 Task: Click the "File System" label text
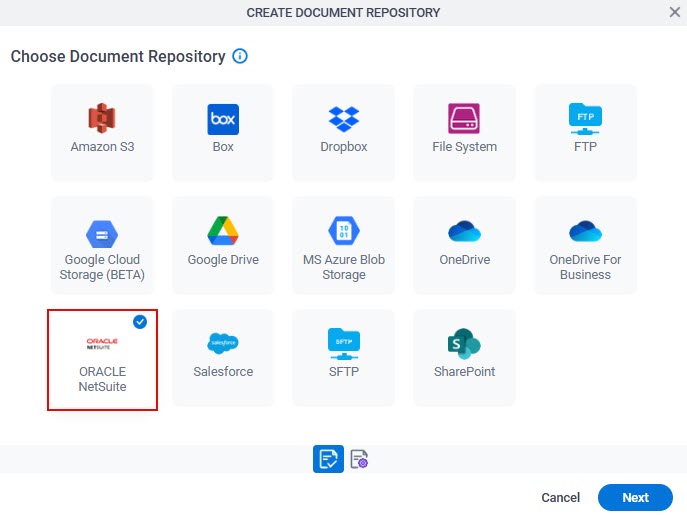(464, 147)
